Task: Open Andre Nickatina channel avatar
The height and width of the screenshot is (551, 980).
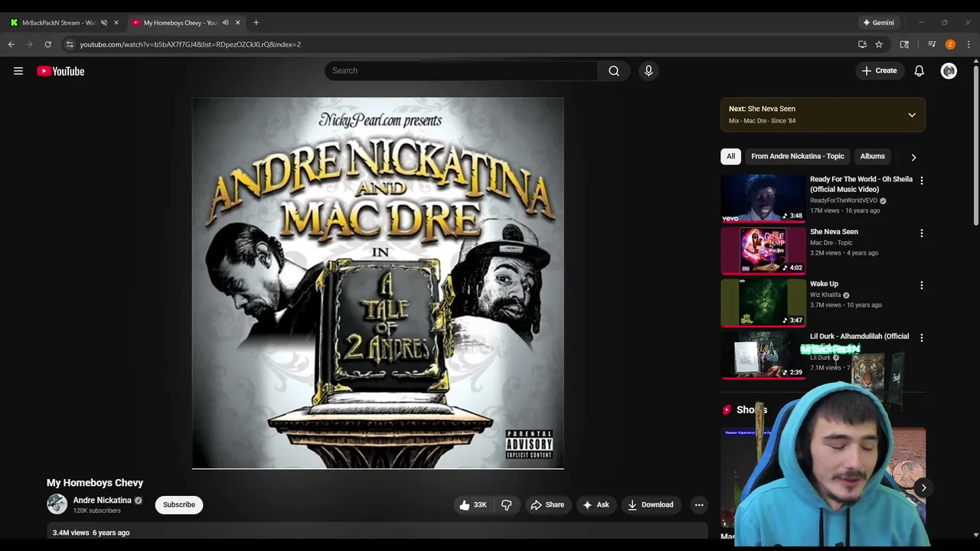Action: pos(57,504)
